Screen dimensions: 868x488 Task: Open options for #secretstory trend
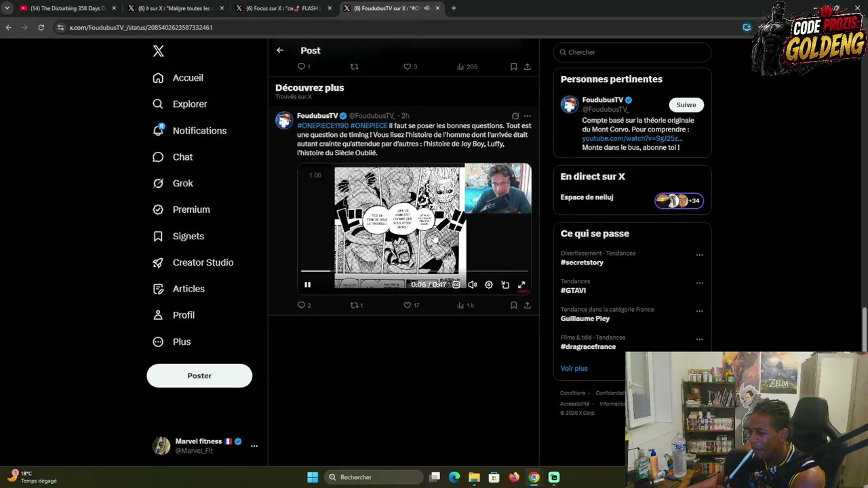tap(699, 256)
